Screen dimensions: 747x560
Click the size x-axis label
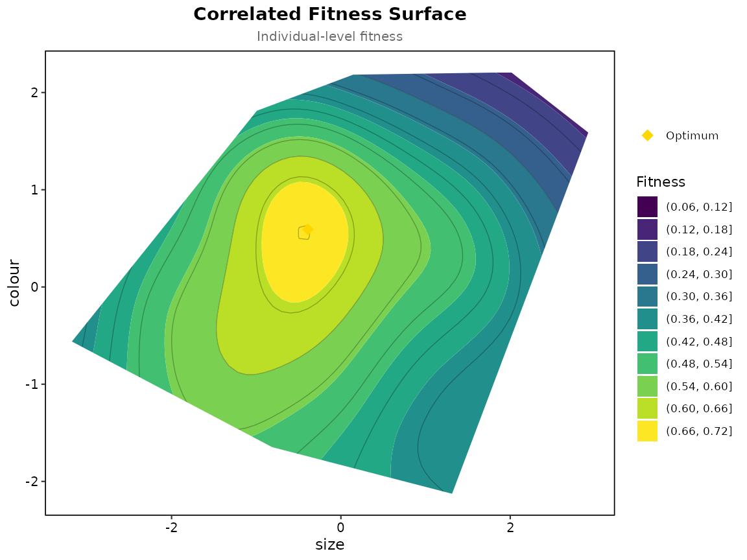329,544
